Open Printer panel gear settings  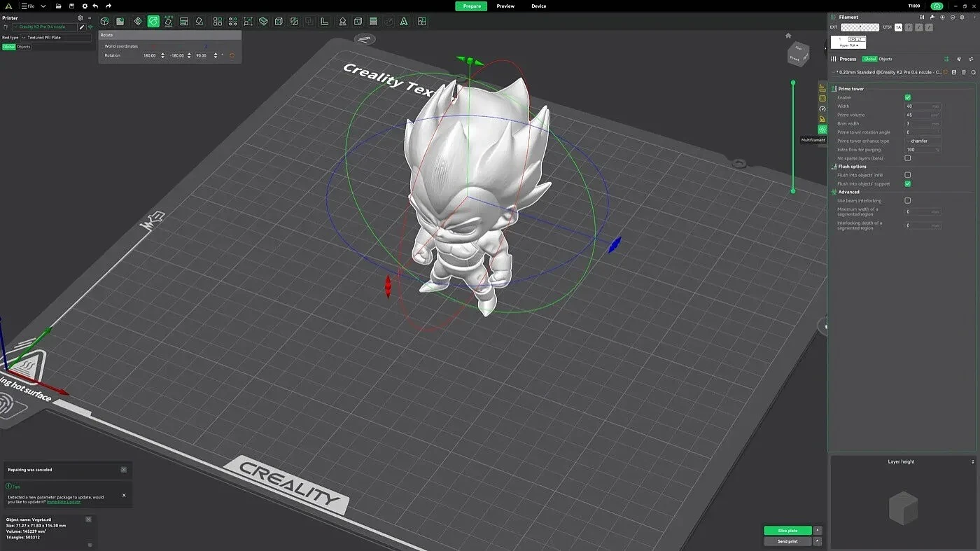80,18
